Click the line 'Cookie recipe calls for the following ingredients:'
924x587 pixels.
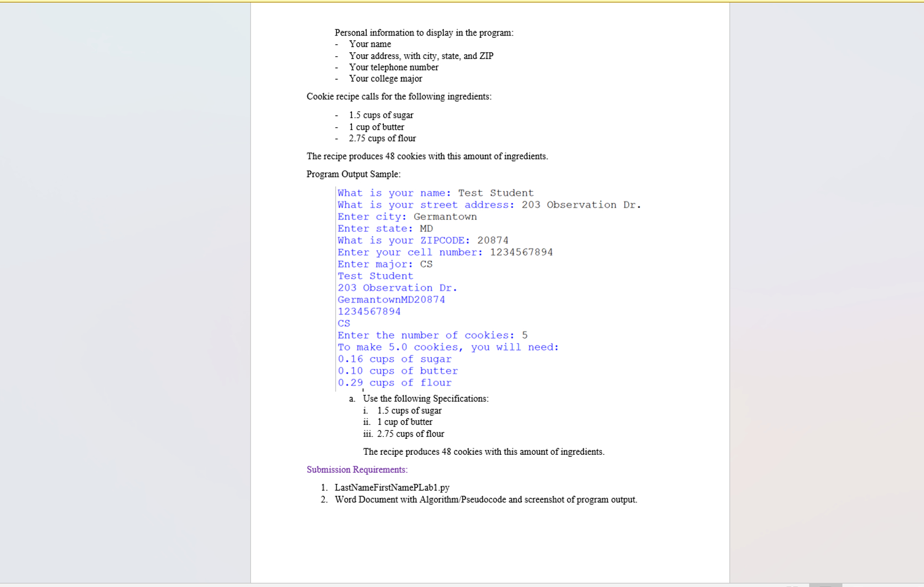point(399,96)
